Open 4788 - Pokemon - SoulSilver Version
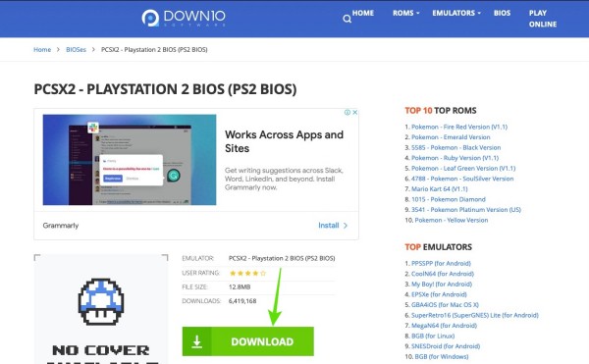Image resolution: width=589 pixels, height=364 pixels. 462,179
